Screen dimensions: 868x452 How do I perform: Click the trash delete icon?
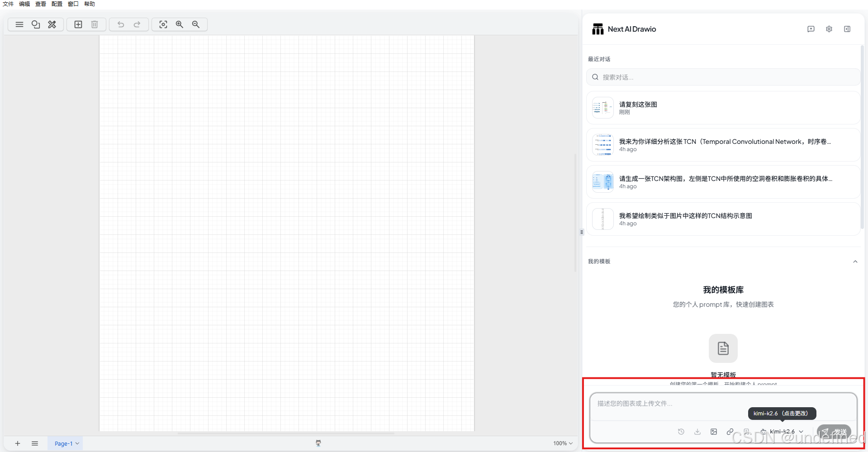click(x=95, y=24)
